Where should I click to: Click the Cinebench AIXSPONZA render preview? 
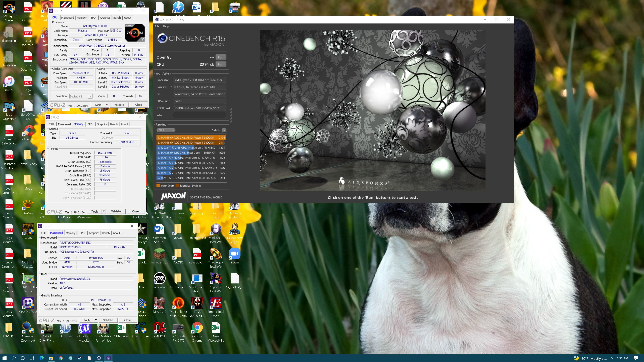click(x=372, y=110)
